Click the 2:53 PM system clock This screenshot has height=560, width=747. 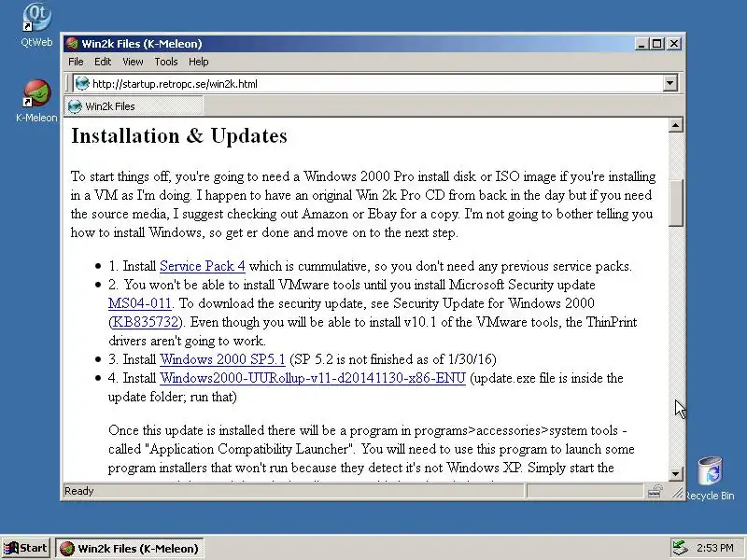[714, 548]
